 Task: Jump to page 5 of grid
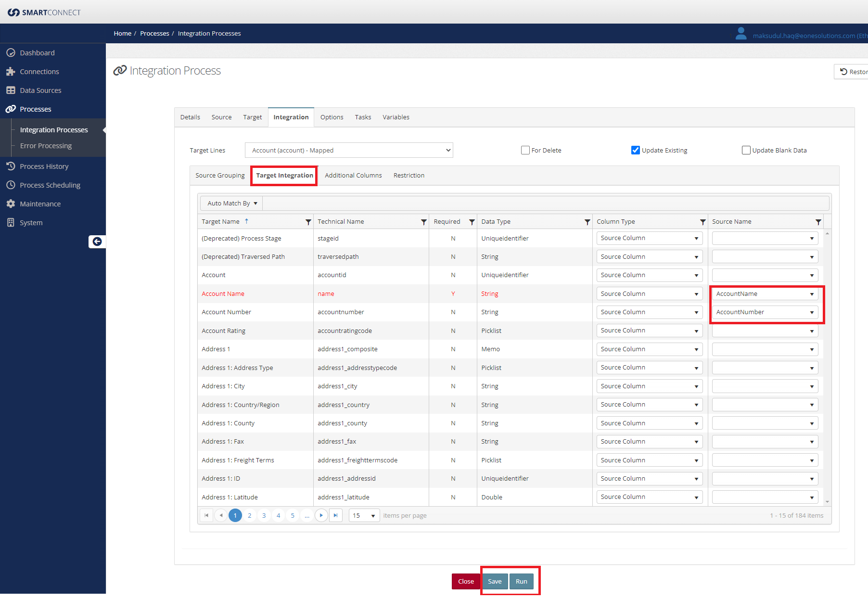pos(293,515)
